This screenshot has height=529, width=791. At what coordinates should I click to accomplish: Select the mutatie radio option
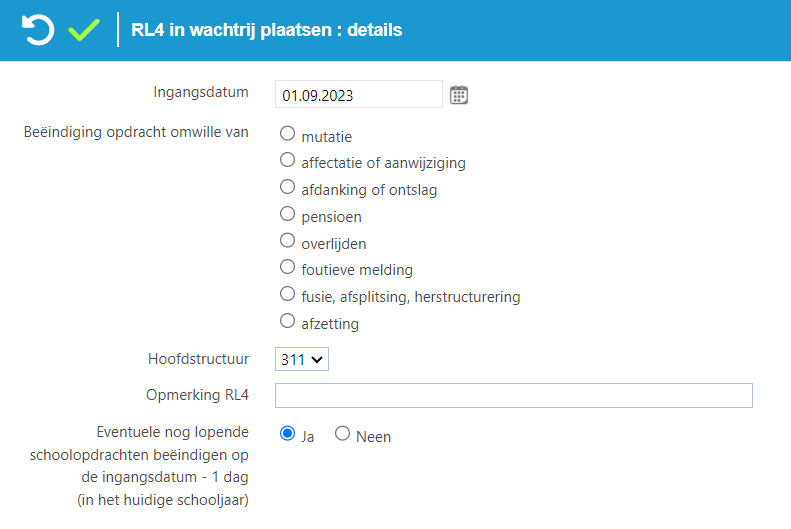click(288, 133)
